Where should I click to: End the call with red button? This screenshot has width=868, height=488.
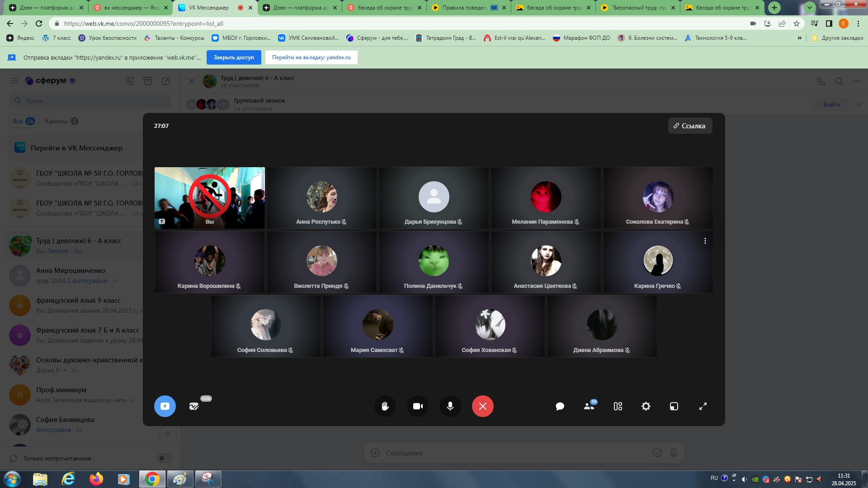point(483,406)
